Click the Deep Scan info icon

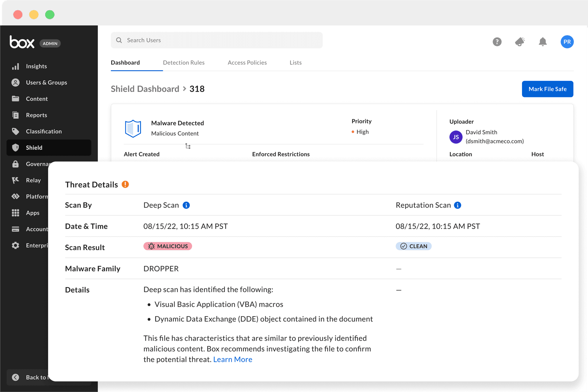(x=186, y=205)
